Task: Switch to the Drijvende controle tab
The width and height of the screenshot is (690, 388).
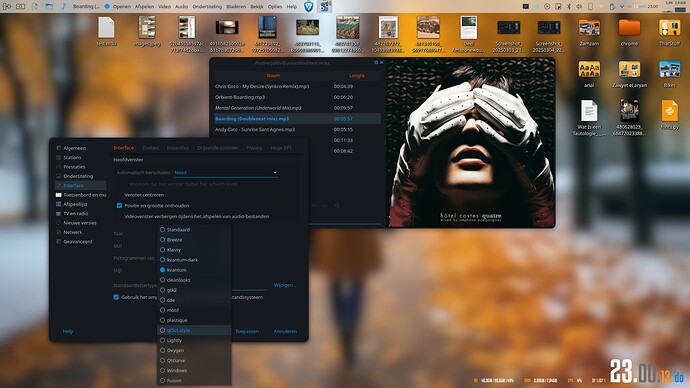Action: (217, 148)
